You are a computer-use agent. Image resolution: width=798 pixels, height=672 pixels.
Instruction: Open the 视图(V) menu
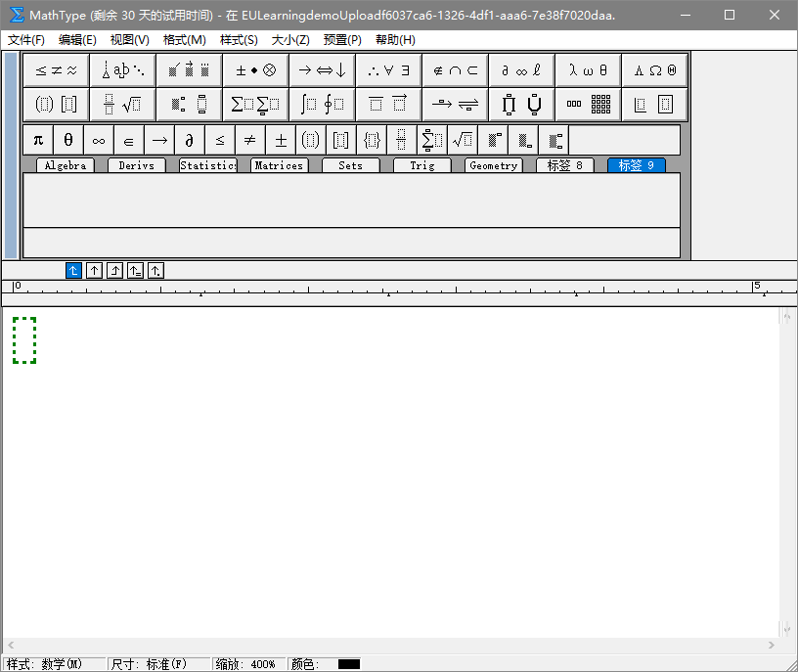pyautogui.click(x=130, y=40)
